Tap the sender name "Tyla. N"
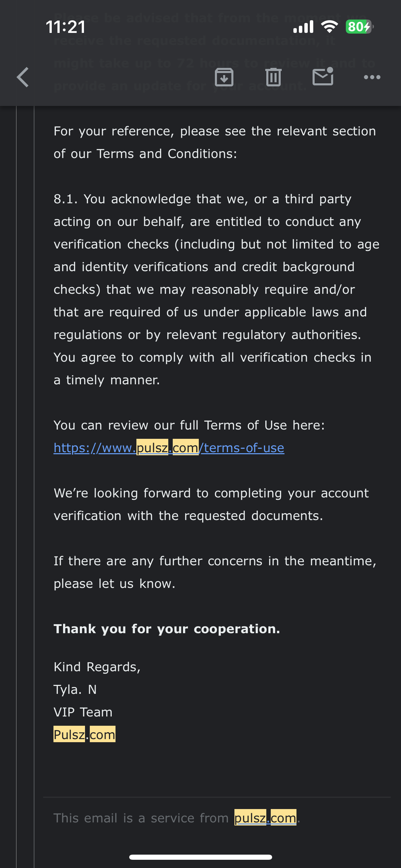Screen dimensions: 401x868 coord(75,689)
